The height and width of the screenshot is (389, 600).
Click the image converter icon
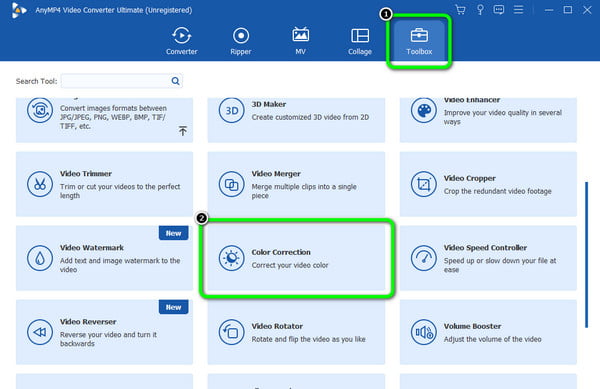tap(40, 111)
